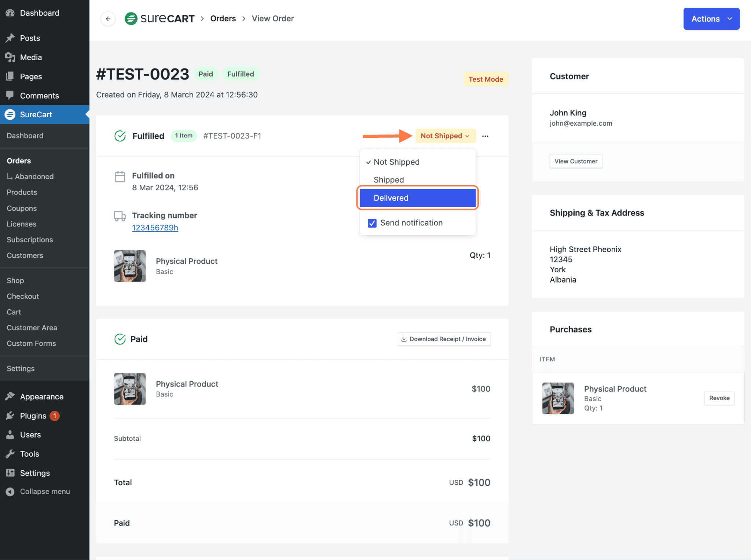Open the Not Shipped status dropdown
Screen dimensions: 751x560
(x=445, y=136)
